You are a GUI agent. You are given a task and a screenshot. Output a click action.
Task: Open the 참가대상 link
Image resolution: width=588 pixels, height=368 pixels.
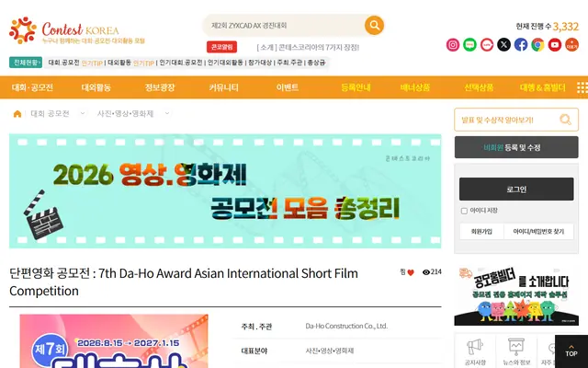(x=259, y=63)
